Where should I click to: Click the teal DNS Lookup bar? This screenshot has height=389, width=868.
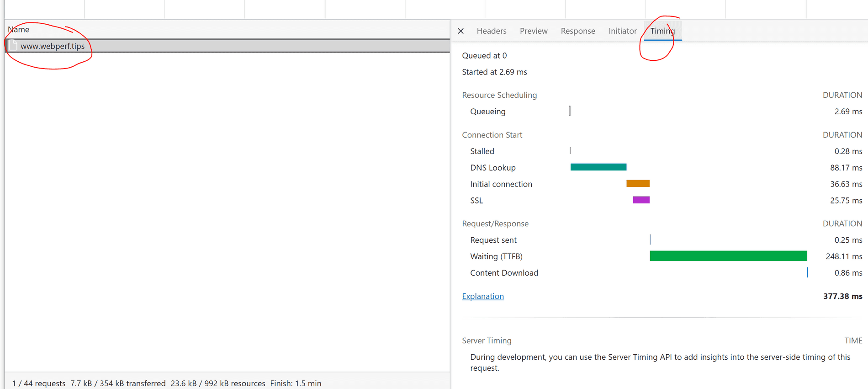click(x=598, y=167)
